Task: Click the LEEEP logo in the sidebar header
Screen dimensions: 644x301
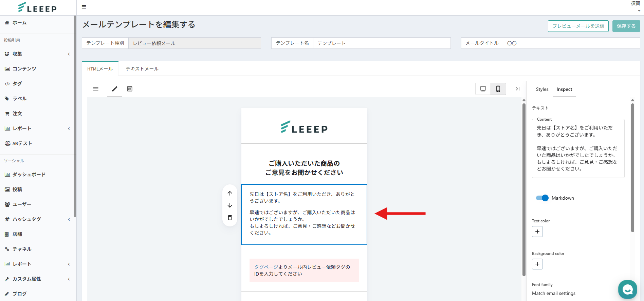Action: 37,7
